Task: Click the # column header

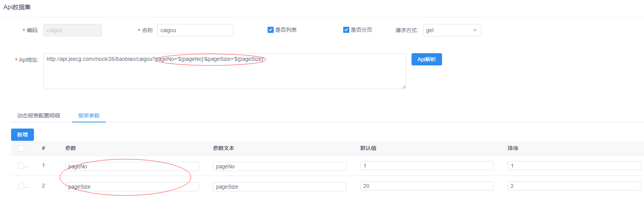Action: [x=44, y=148]
